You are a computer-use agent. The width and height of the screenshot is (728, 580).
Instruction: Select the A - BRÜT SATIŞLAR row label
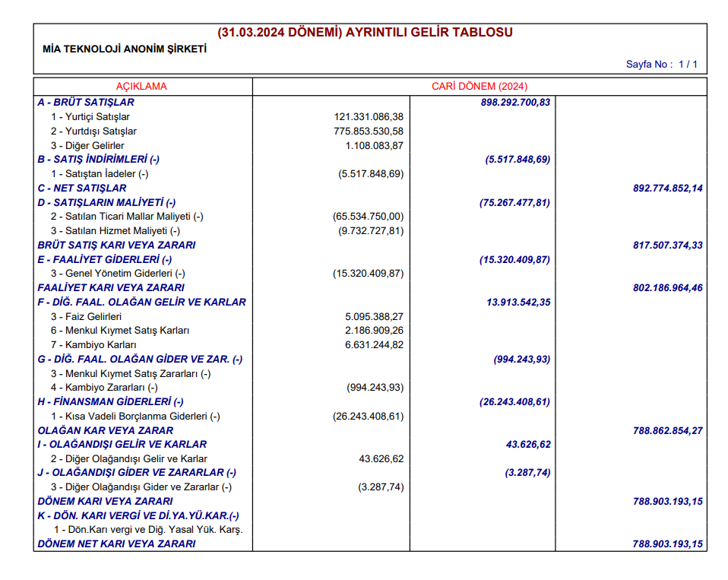click(x=86, y=102)
